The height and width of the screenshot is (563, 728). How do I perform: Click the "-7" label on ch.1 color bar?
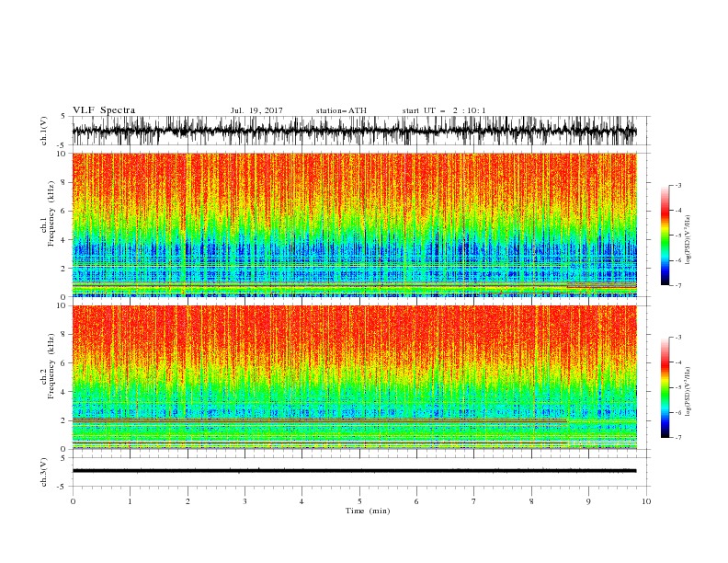(x=677, y=286)
